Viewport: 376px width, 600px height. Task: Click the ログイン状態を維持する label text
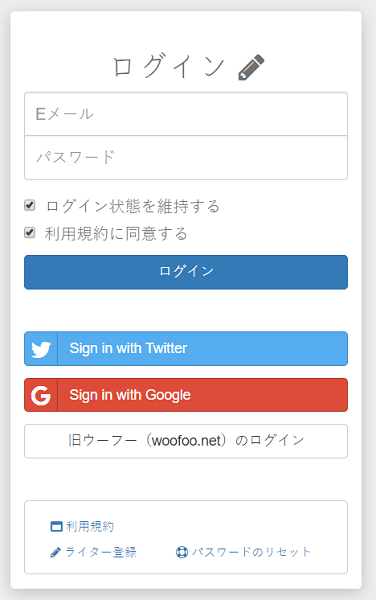point(133,206)
